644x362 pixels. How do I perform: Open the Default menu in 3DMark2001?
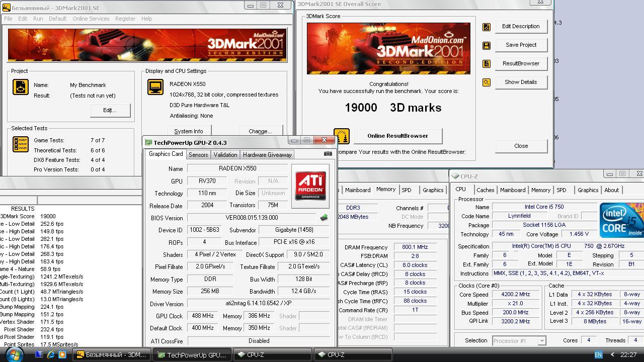pos(57,19)
